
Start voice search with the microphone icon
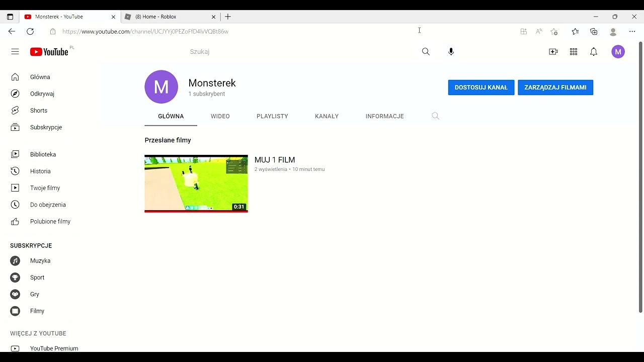[x=451, y=52]
